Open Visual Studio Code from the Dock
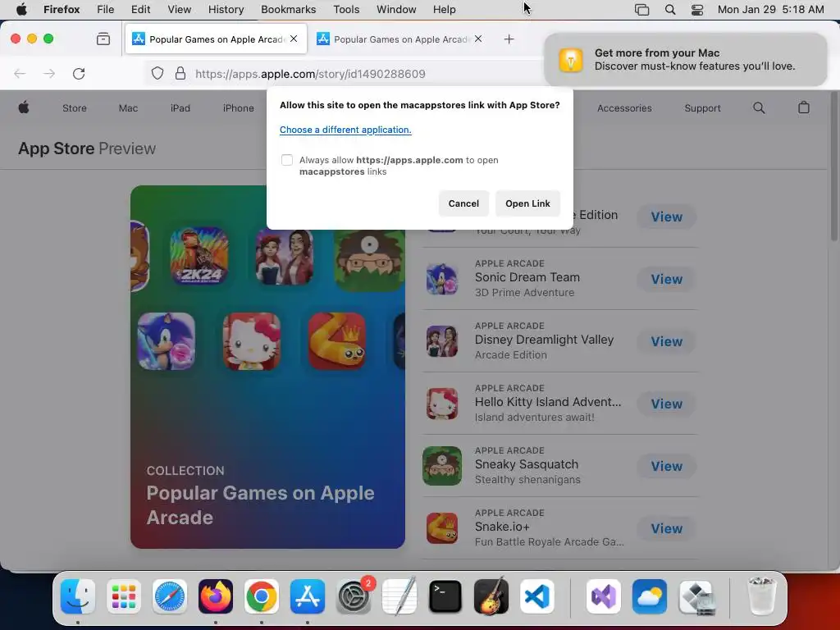Viewport: 840px width, 630px height. (537, 596)
